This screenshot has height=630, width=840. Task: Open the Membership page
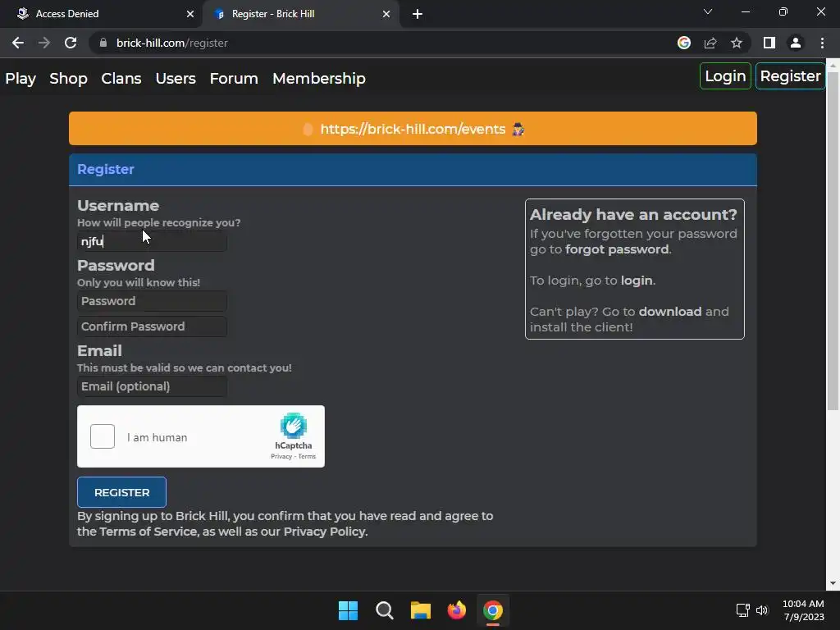click(319, 78)
